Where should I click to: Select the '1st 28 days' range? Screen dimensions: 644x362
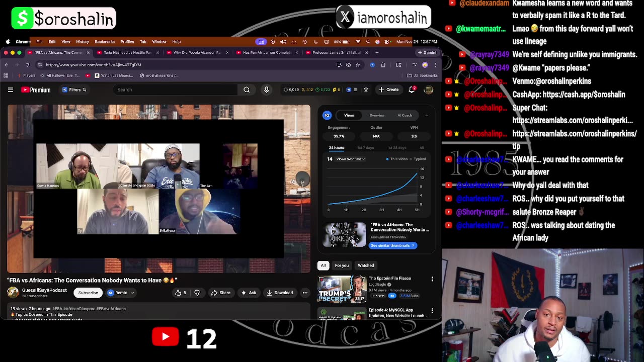[396, 148]
